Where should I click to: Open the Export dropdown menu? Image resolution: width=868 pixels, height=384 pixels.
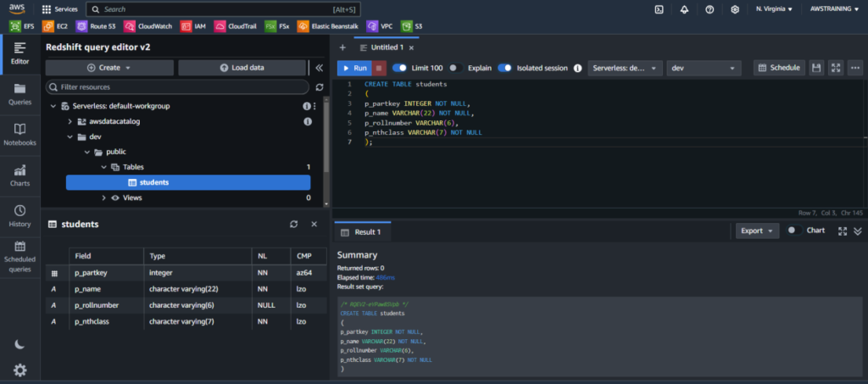pos(757,231)
